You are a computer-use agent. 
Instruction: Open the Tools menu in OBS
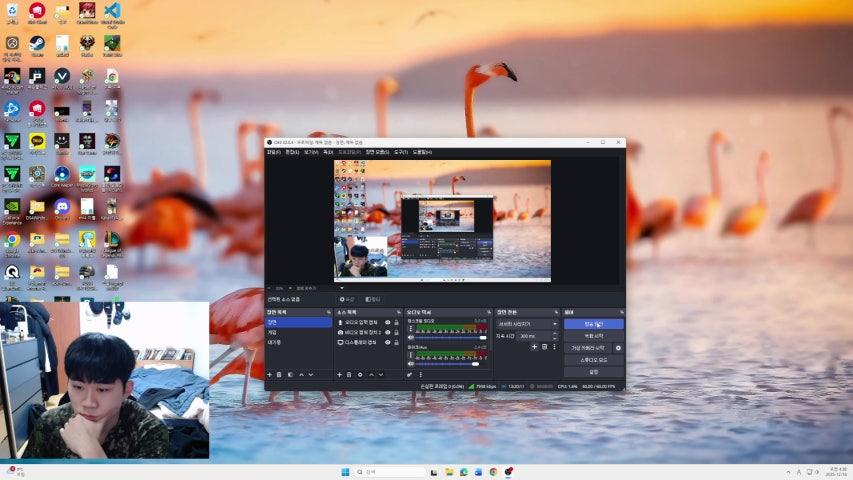(400, 152)
